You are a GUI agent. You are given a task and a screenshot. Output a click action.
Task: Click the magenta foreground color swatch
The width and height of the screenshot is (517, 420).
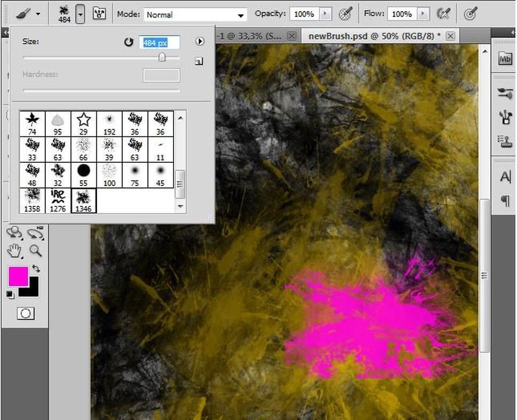click(18, 277)
